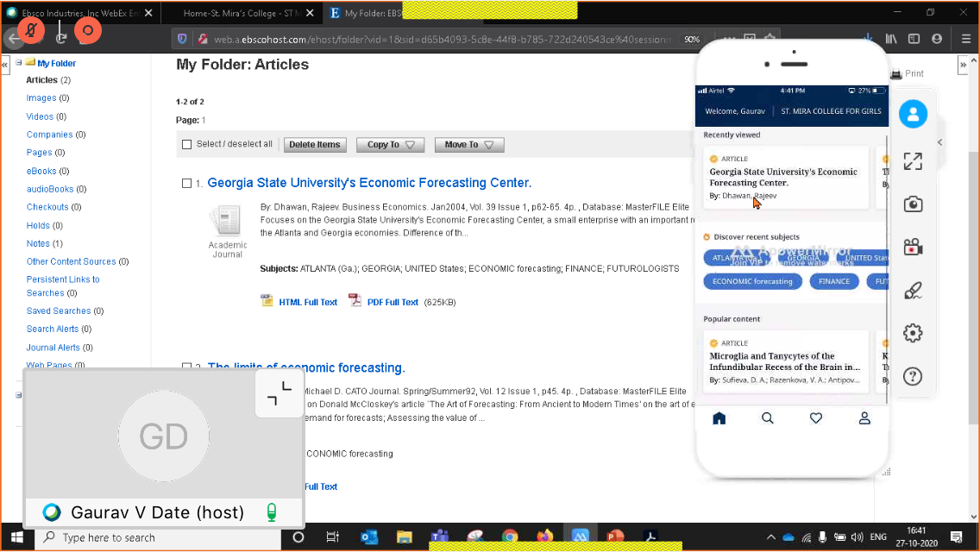Open ApowerMirror settings gear
The image size is (980, 552).
pos(913,333)
